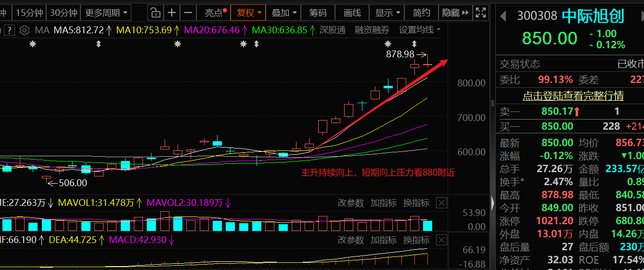644x270 pixels.
Task: Collapse the right quote panel handle
Action: pyautogui.click(x=493, y=202)
